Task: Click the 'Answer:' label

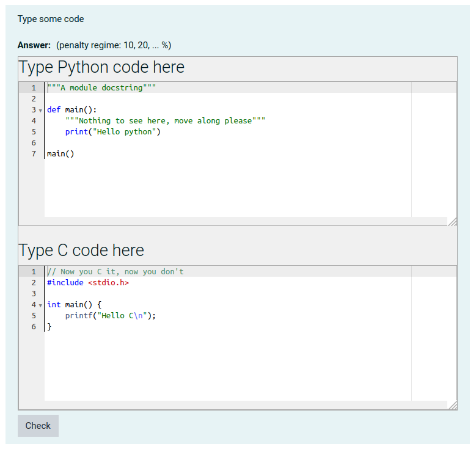Action: pos(34,45)
